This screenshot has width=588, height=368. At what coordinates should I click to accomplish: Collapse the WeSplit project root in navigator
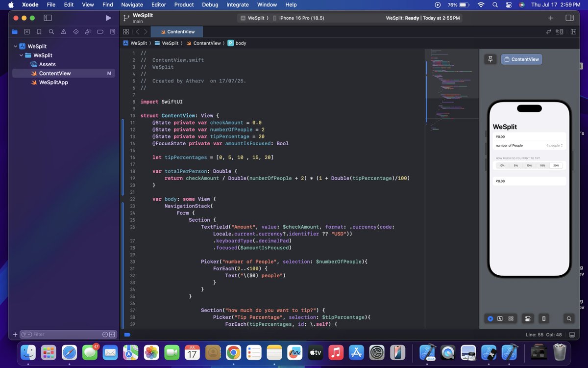click(15, 47)
